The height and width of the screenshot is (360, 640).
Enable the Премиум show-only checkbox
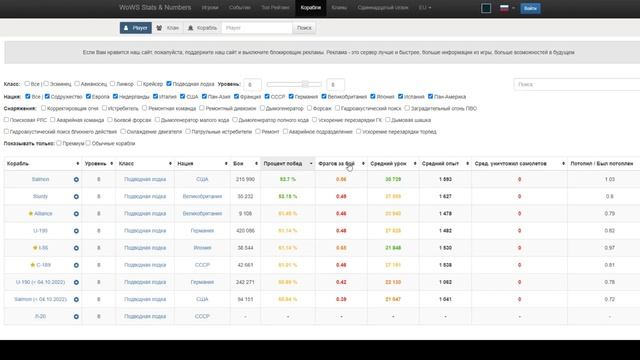click(x=59, y=143)
